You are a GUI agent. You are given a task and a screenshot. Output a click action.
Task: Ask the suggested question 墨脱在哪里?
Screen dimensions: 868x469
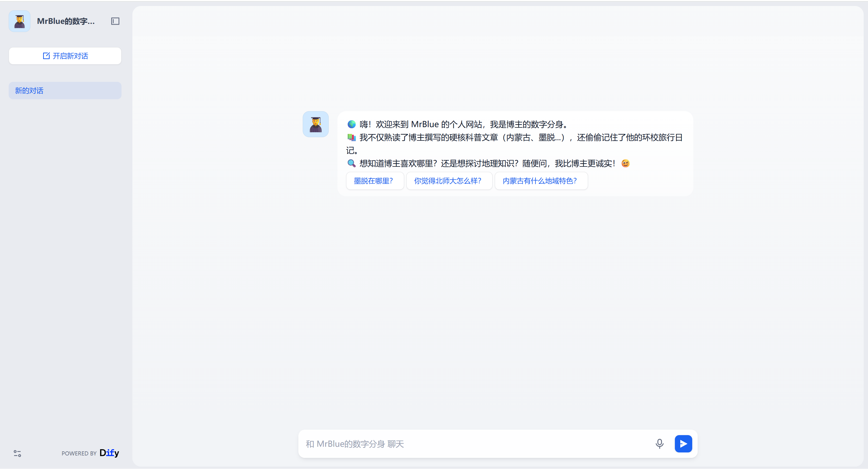click(375, 181)
